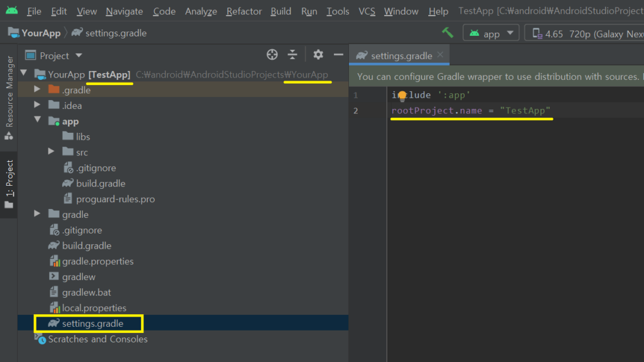Click the yellow lightbulb intention icon

(x=402, y=96)
